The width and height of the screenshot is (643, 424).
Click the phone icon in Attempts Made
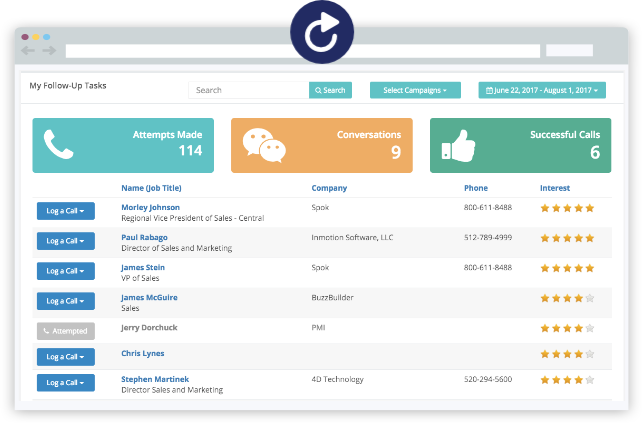coord(59,144)
